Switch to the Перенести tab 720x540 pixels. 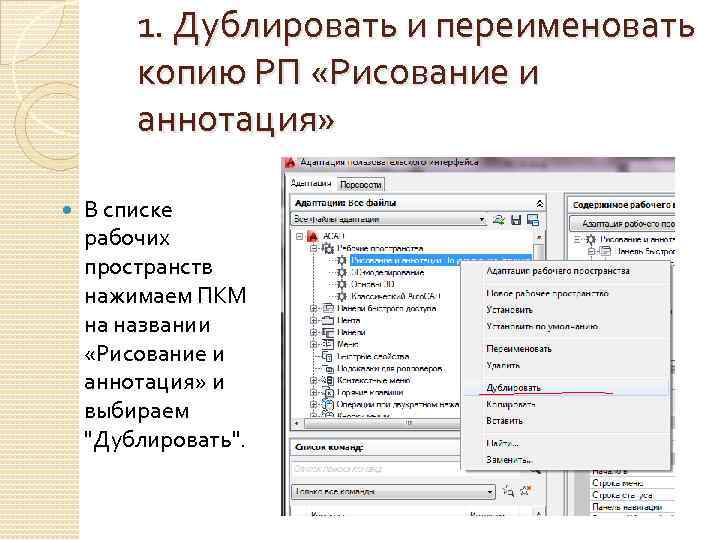(x=360, y=185)
